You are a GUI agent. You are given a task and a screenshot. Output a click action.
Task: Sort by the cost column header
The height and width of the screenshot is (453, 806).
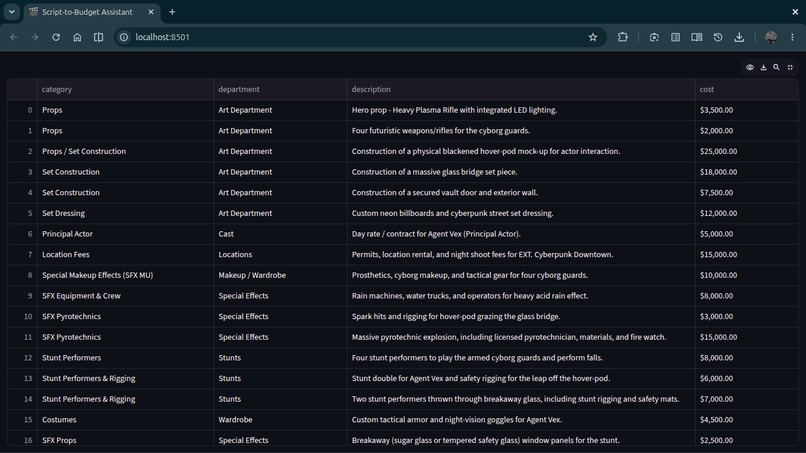point(747,89)
